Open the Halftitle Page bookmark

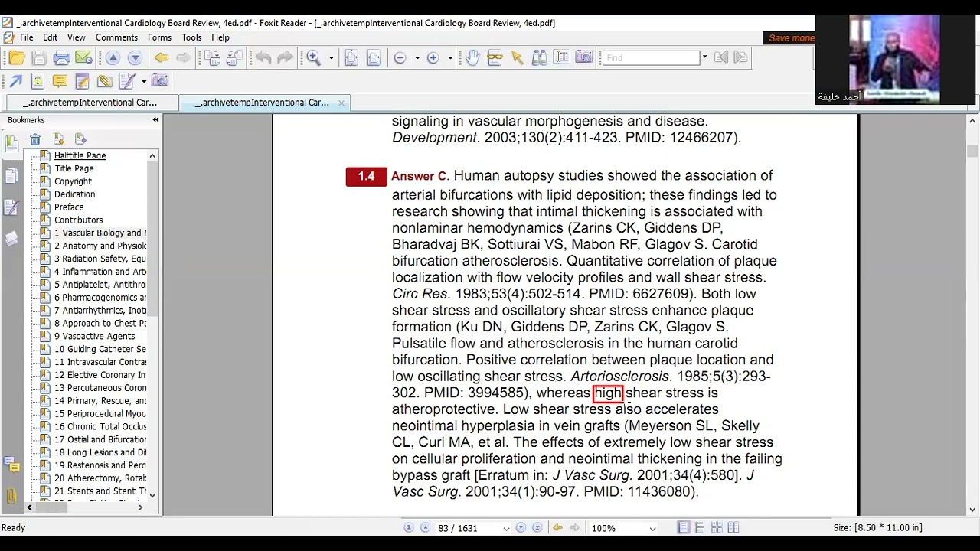tap(80, 155)
